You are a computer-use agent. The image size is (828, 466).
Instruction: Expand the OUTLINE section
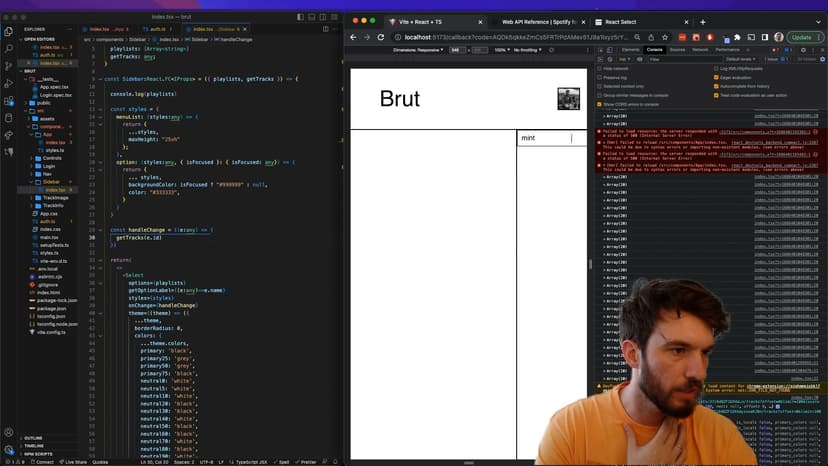click(x=33, y=438)
